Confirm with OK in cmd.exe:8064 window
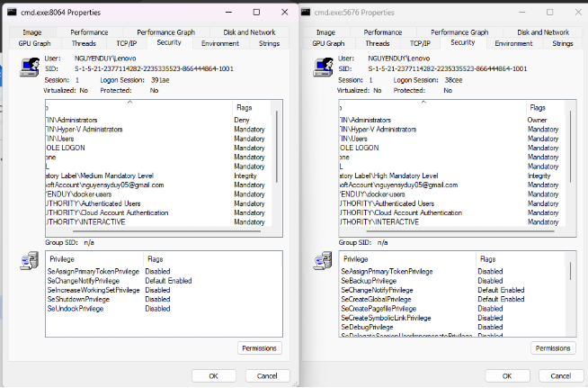 pyautogui.click(x=214, y=376)
